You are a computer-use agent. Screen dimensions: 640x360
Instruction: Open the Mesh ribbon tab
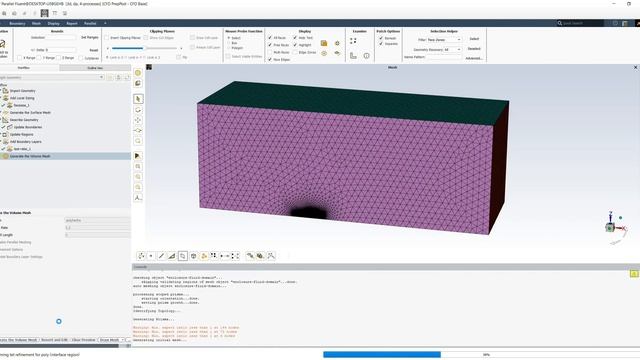36,23
